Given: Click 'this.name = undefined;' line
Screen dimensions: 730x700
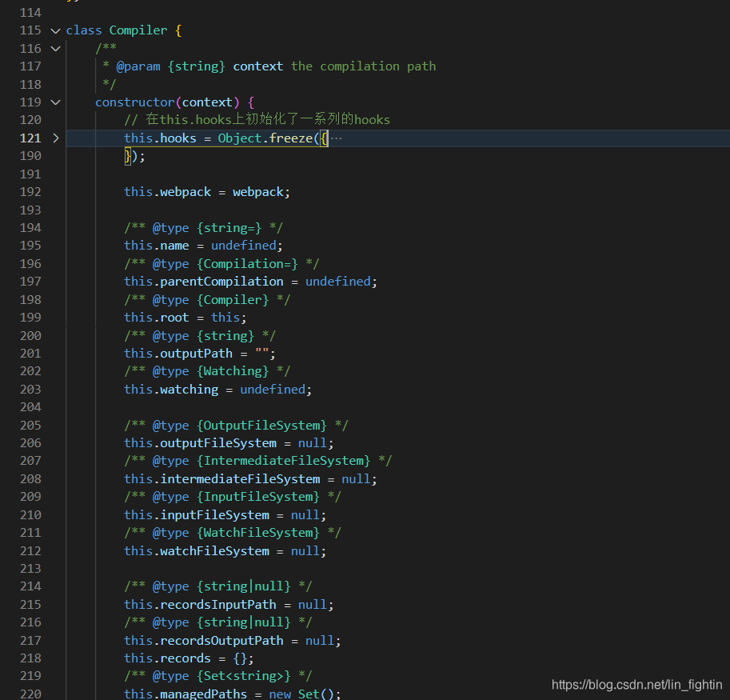Looking at the screenshot, I should (x=203, y=246).
